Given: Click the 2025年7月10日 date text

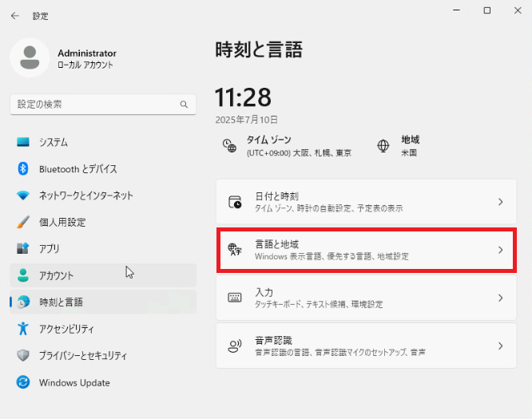Looking at the screenshot, I should click(x=247, y=120).
